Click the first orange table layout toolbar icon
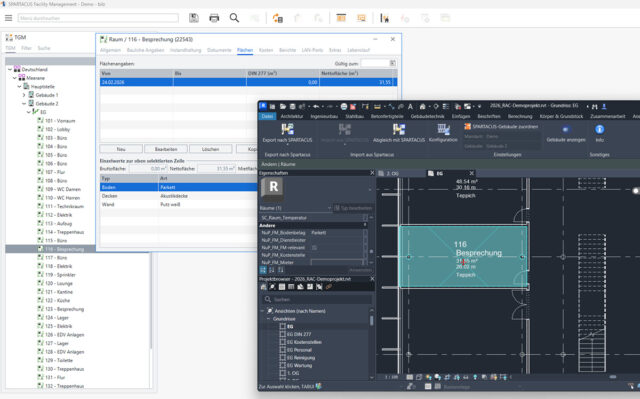 pos(341,18)
